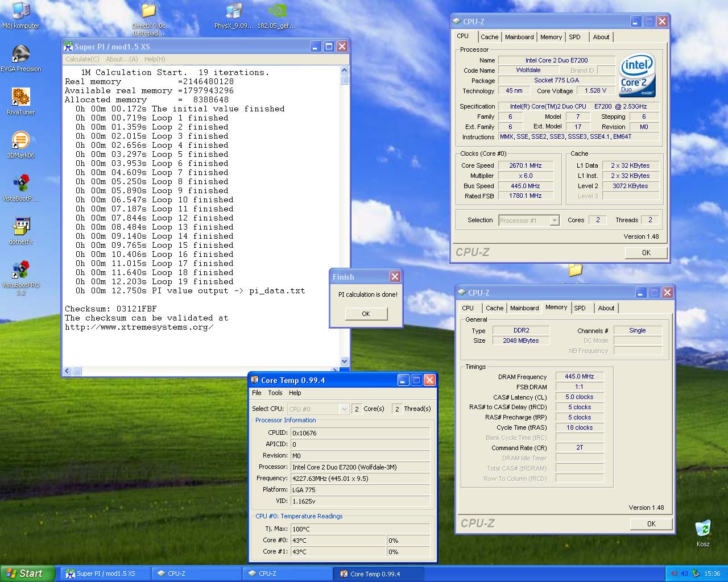Switch to About tab in top CPU-Z
This screenshot has width=728, height=582.
601,37
